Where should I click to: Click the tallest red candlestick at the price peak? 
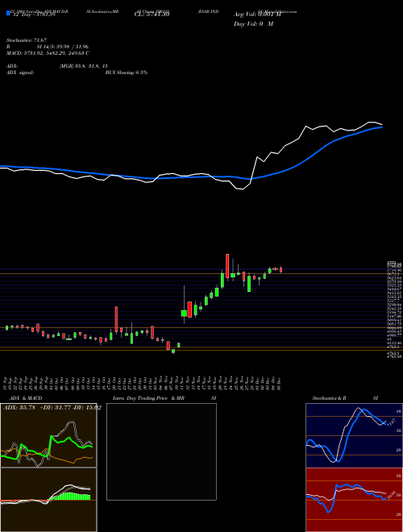pyautogui.click(x=227, y=266)
